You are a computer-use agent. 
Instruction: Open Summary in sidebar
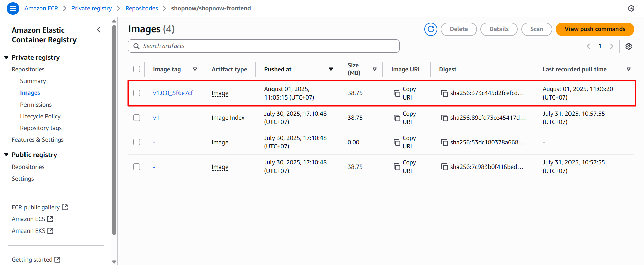[33, 81]
